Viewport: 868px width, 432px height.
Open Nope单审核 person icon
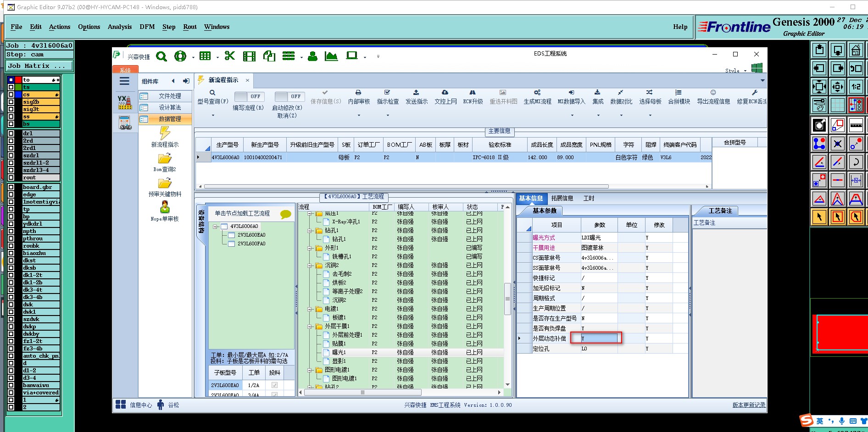click(x=165, y=208)
